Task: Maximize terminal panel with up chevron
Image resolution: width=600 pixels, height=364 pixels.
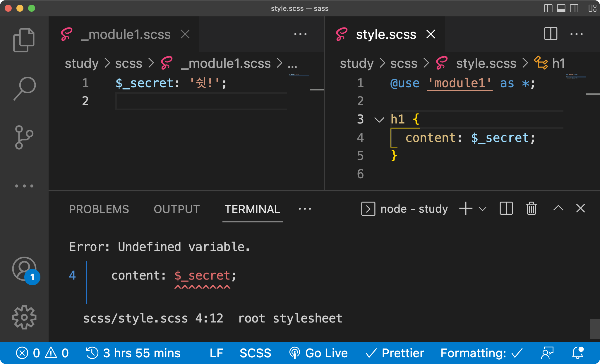Action: pos(558,208)
